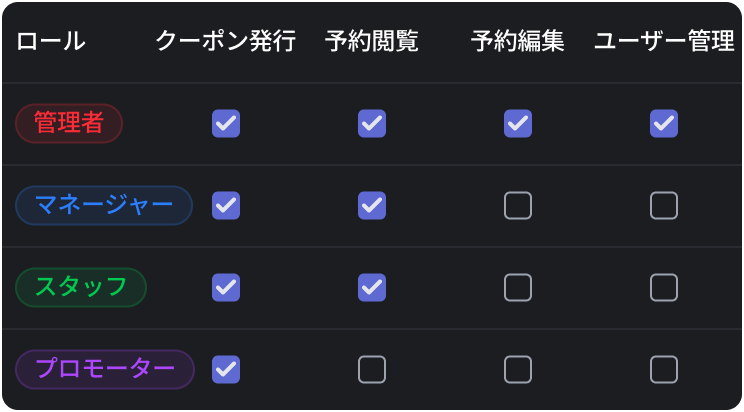The height and width of the screenshot is (412, 744).
Task: Click the red 管理者 role badge
Action: click(69, 124)
